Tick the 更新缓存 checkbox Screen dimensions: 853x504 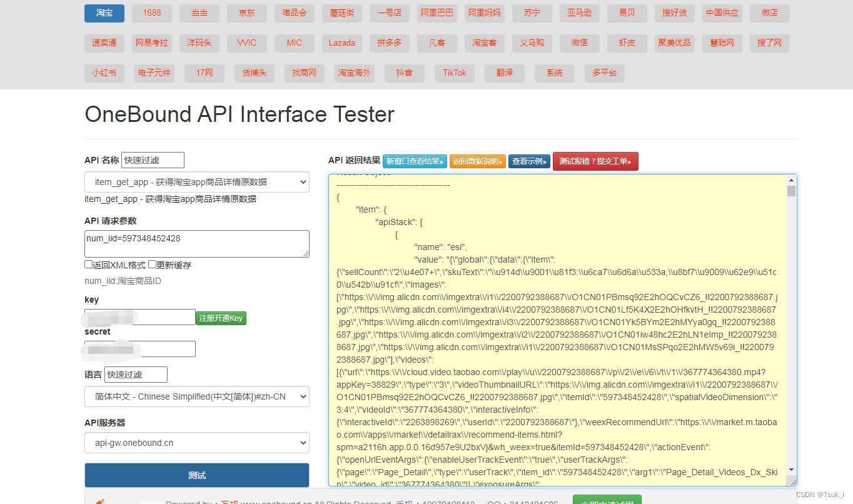tap(152, 265)
